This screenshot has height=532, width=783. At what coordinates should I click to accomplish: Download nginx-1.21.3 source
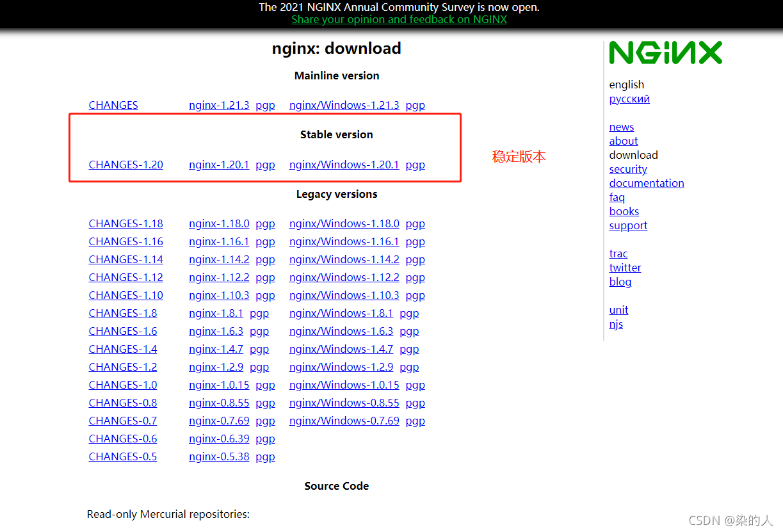[219, 105]
